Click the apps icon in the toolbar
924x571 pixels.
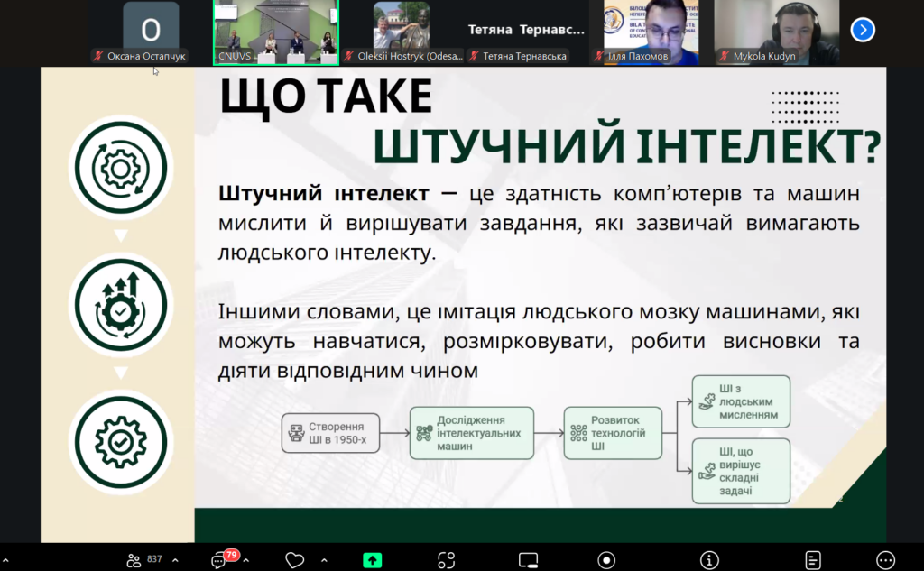(446, 560)
